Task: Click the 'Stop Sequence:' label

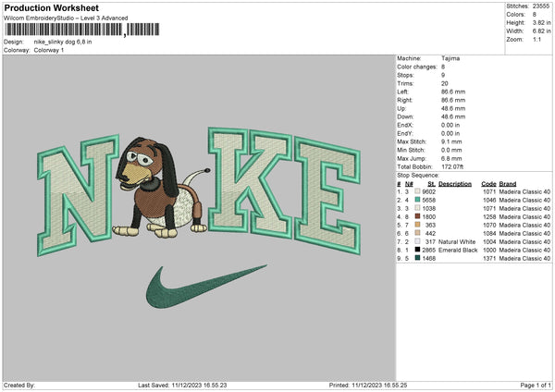Action: [418, 176]
